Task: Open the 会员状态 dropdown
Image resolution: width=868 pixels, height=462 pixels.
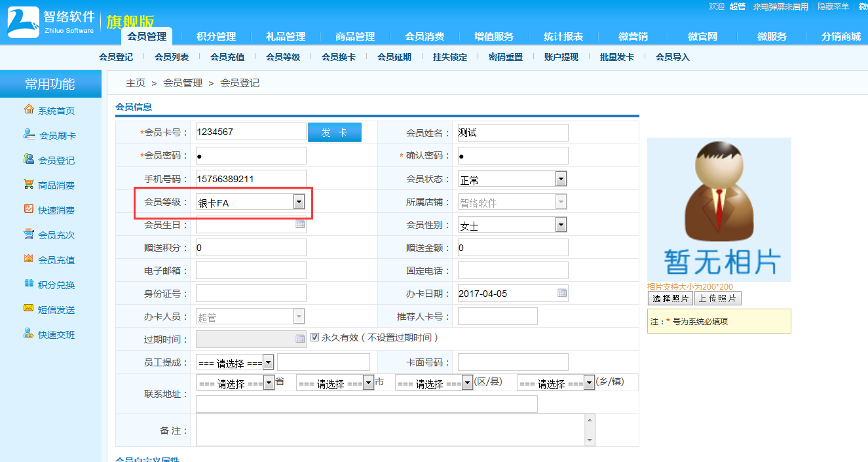Action: point(561,179)
